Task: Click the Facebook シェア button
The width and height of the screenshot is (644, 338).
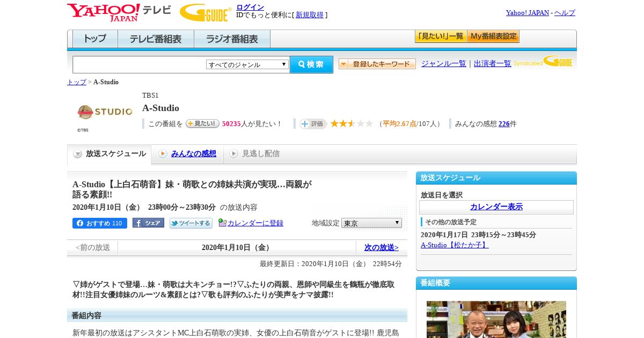Action: pyautogui.click(x=148, y=223)
